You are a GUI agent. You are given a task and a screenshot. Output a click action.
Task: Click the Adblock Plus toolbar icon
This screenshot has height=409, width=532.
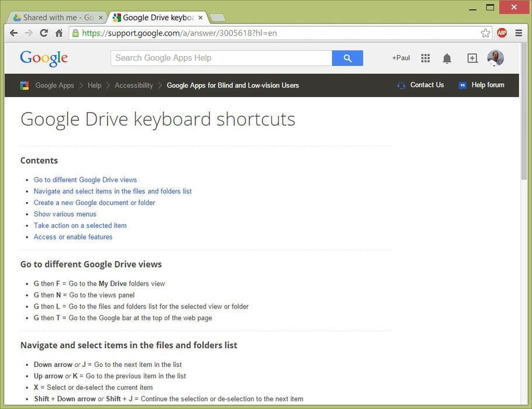pos(502,33)
